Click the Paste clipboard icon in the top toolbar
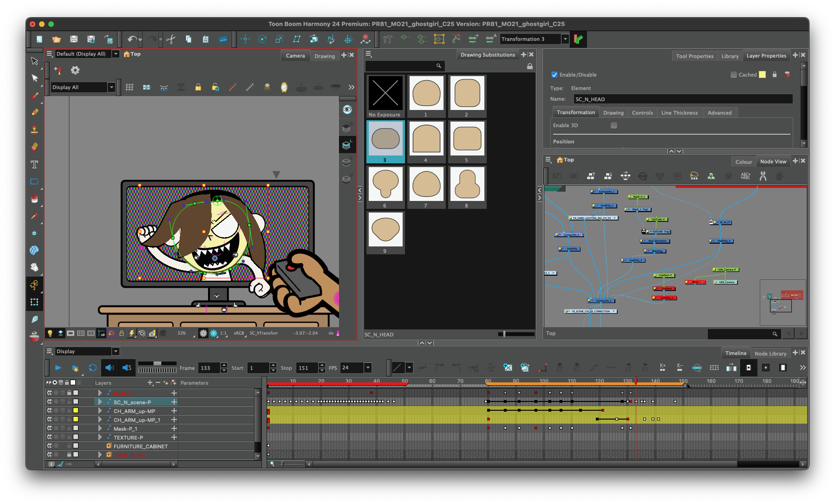The image size is (835, 504). pos(205,39)
